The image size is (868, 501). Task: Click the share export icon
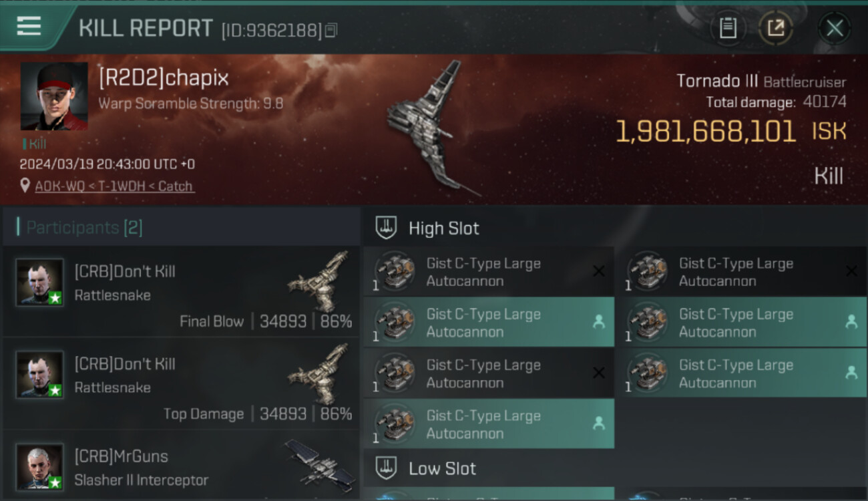[775, 28]
